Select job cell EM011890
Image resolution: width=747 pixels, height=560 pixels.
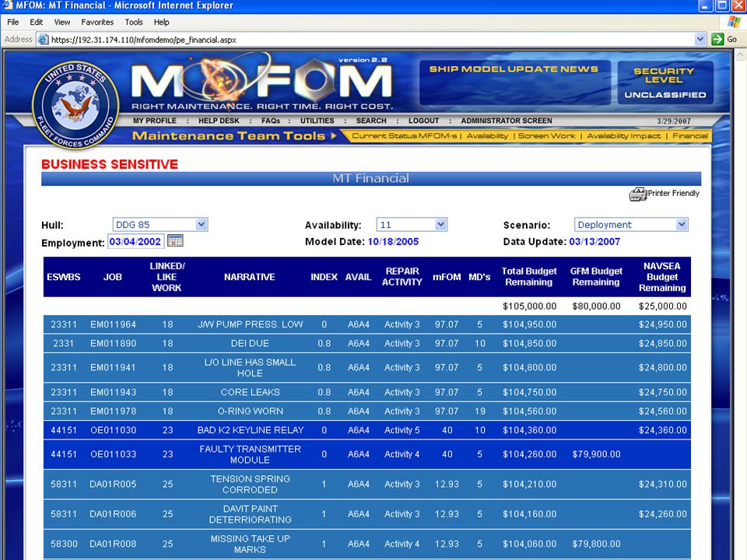(113, 343)
